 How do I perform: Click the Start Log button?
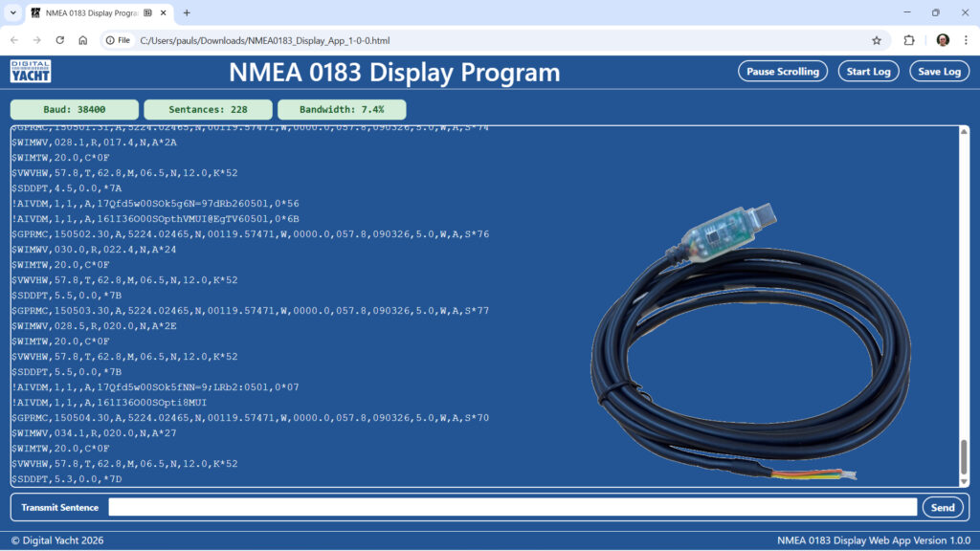tap(869, 72)
